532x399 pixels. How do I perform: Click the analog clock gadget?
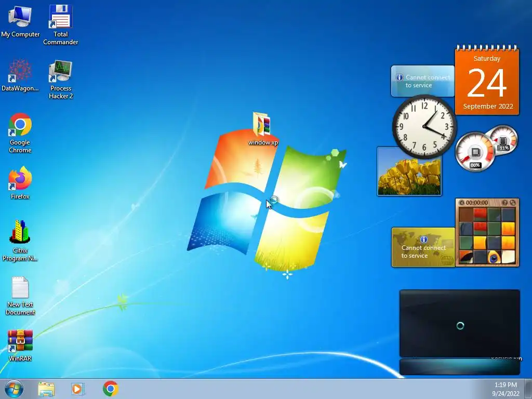pos(424,126)
